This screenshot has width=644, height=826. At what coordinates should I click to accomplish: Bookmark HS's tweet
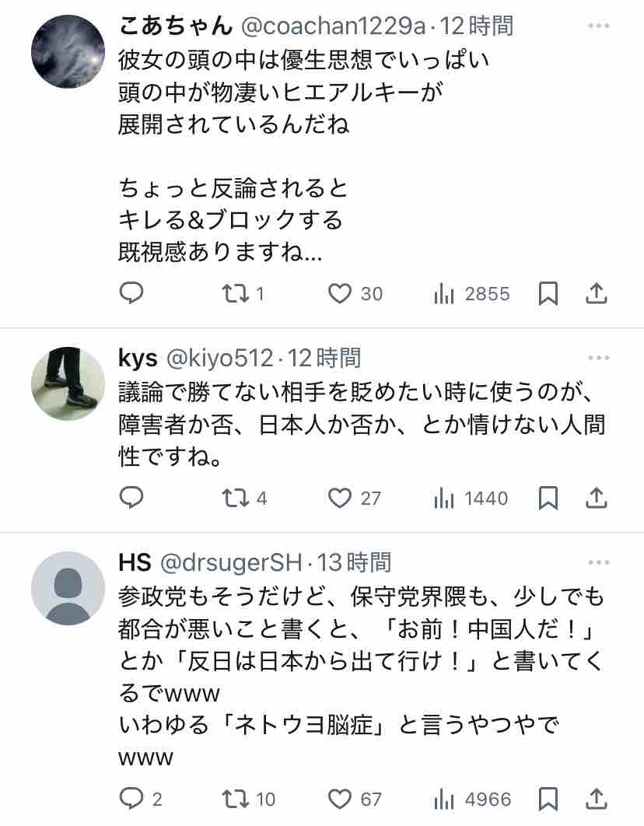[548, 799]
